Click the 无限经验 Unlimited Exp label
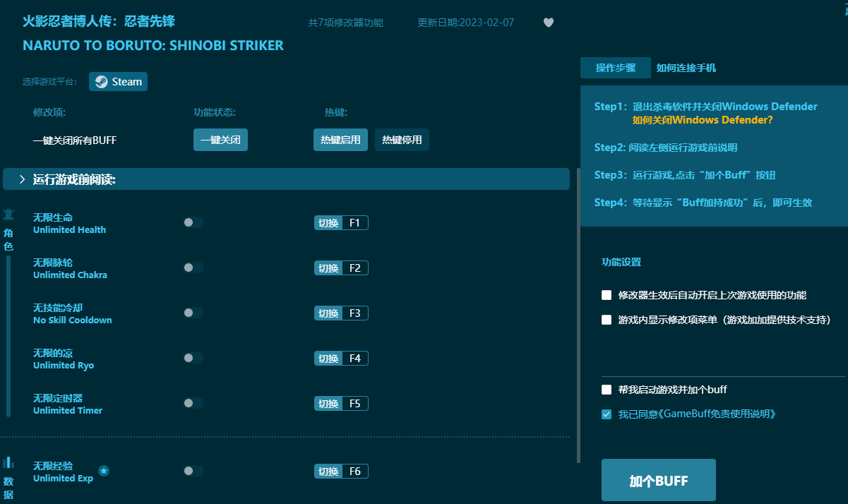 [64, 472]
